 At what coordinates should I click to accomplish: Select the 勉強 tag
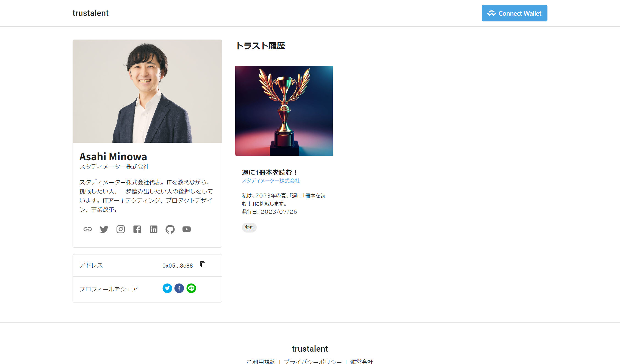pos(249,228)
